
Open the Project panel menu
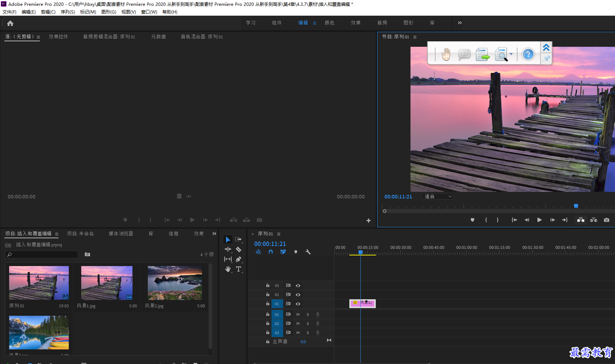(x=56, y=234)
